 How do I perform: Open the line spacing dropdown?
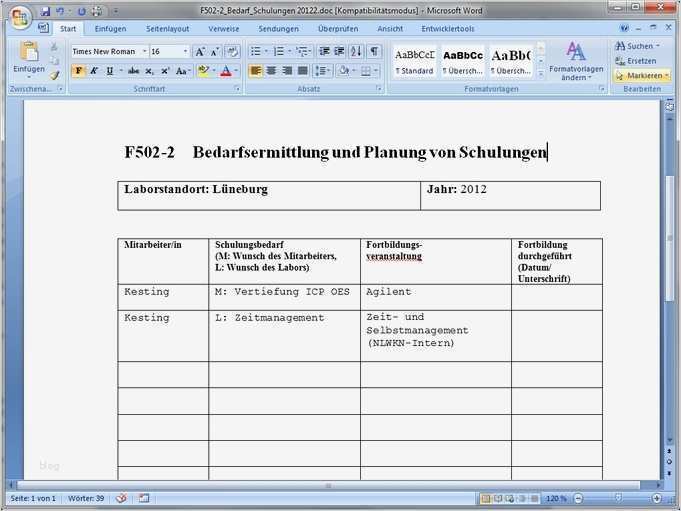[x=322, y=71]
